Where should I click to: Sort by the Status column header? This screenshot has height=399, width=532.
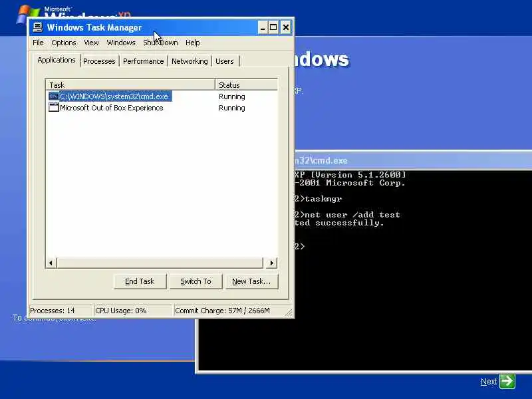pyautogui.click(x=246, y=85)
